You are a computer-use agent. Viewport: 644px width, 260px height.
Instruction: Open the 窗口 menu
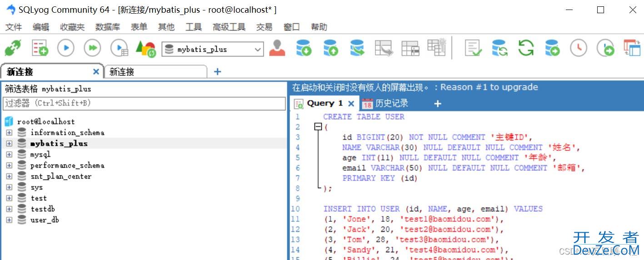coord(292,27)
